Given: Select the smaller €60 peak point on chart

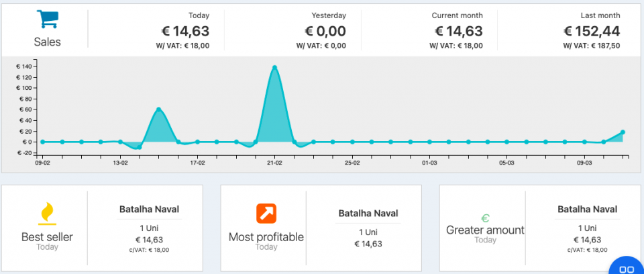Looking at the screenshot, I should pos(159,109).
